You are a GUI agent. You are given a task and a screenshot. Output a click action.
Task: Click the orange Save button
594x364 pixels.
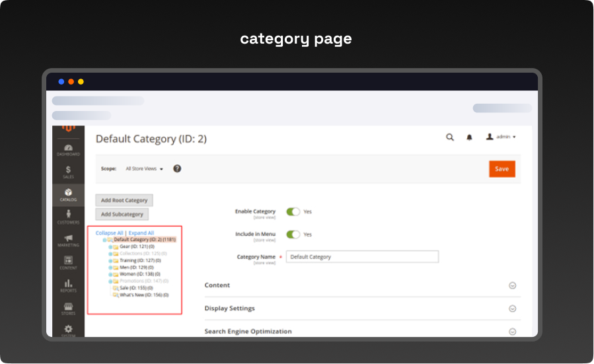tap(501, 169)
